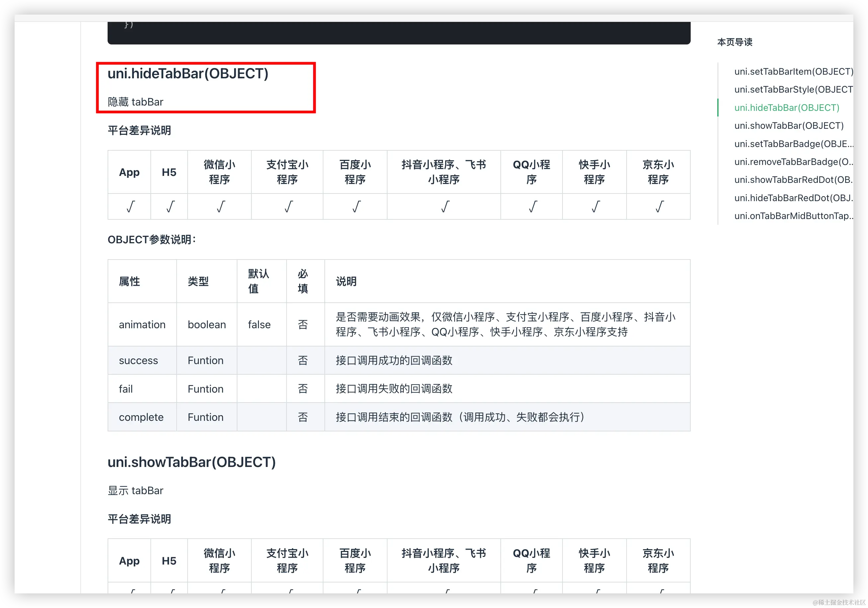Navigate to uni.showTabBarRedDot sidebar entry
868x608 pixels.
tap(793, 180)
